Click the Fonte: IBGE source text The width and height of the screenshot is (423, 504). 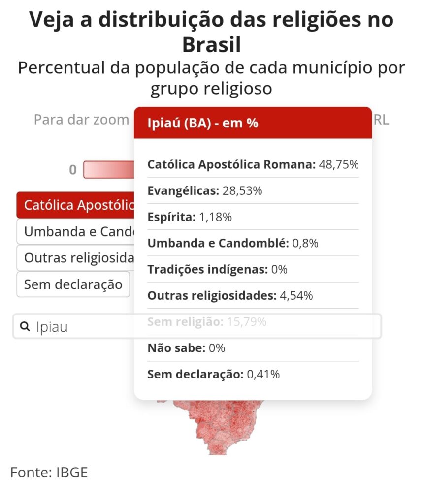point(49,472)
